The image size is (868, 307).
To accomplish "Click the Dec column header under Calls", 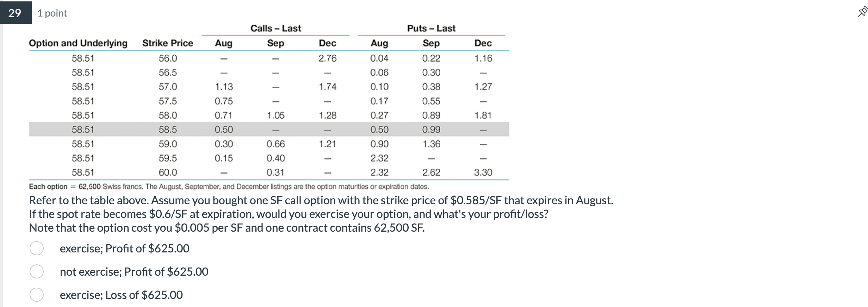I will [328, 43].
